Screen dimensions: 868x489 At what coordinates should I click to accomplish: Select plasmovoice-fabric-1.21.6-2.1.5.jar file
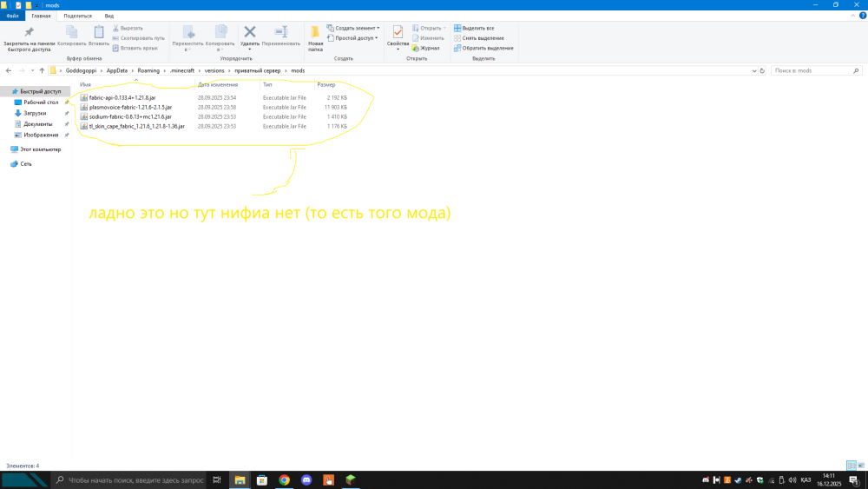tap(130, 108)
